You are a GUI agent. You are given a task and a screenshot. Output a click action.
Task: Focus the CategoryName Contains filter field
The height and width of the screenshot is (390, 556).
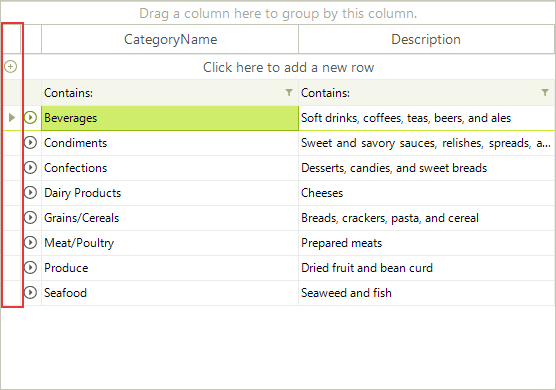pos(163,93)
